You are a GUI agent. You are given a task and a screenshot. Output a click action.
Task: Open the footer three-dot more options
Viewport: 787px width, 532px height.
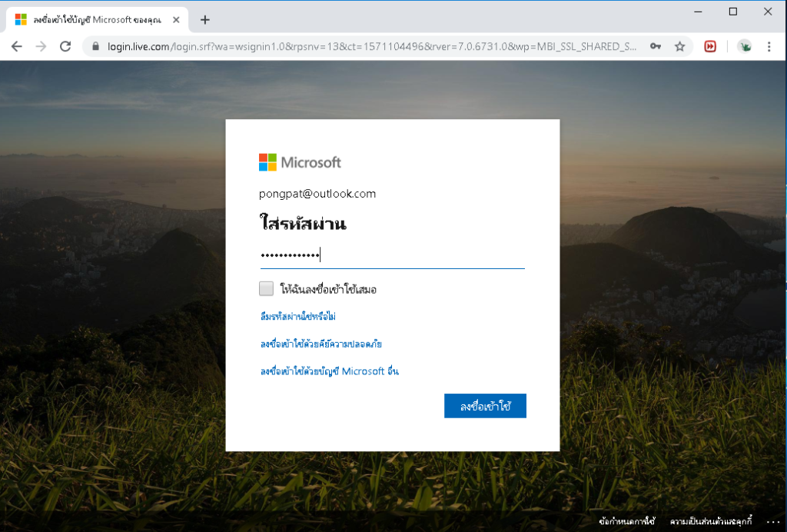click(773, 522)
